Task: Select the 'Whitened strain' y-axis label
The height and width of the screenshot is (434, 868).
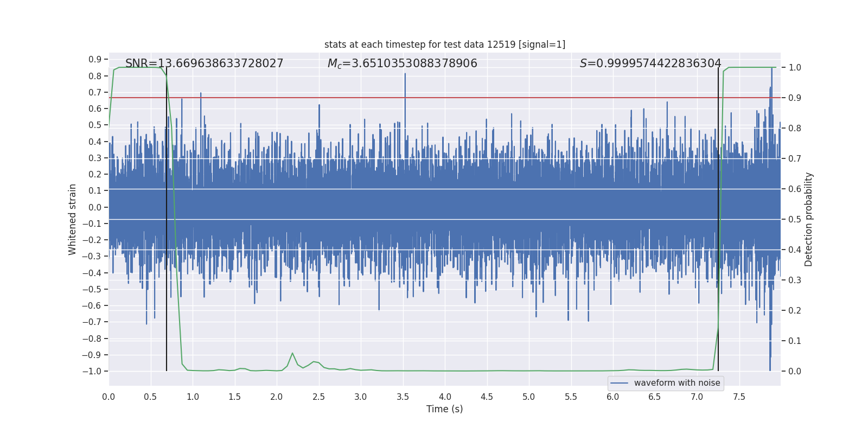Action: (73, 219)
